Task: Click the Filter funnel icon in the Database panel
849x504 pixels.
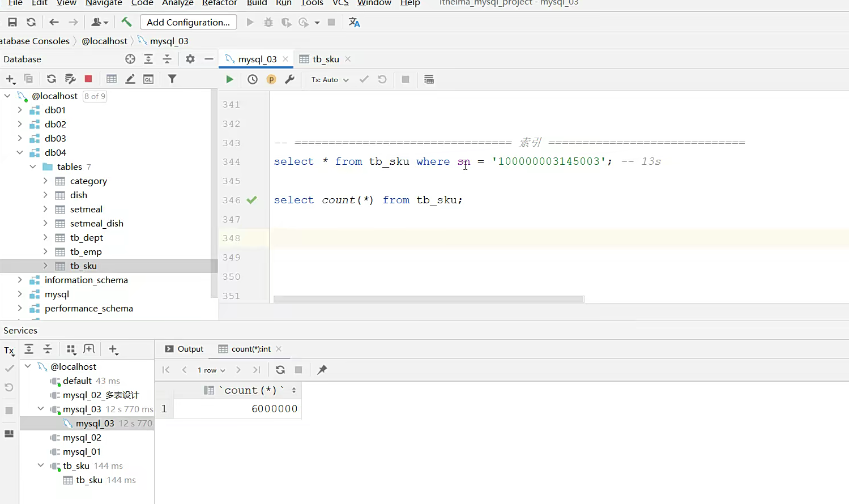Action: point(172,79)
